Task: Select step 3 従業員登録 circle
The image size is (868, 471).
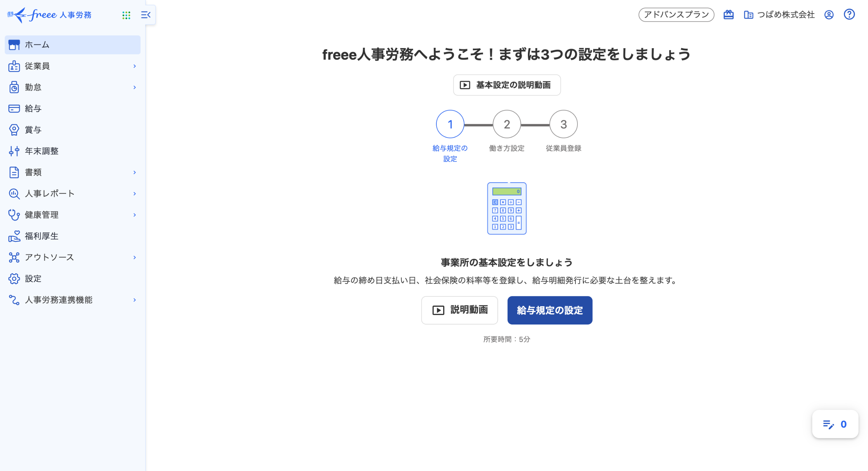Action: [563, 124]
